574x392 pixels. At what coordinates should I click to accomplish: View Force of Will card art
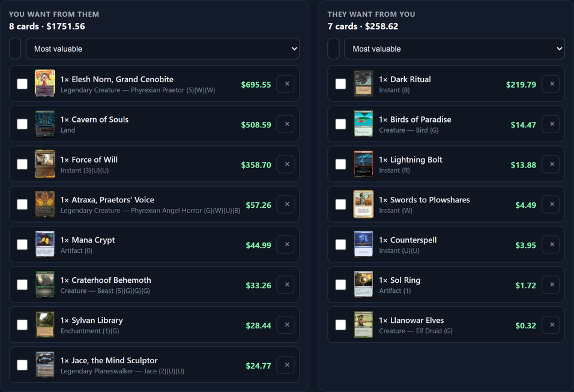click(44, 164)
